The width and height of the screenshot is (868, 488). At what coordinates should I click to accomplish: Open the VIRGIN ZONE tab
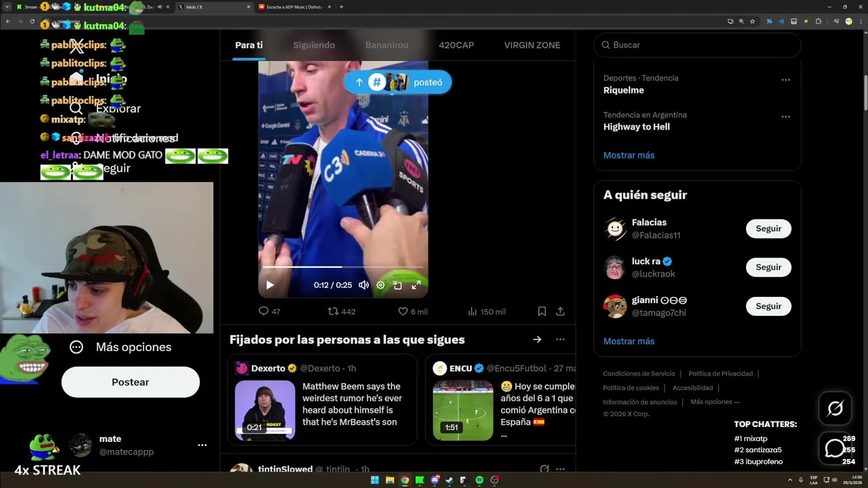[532, 45]
